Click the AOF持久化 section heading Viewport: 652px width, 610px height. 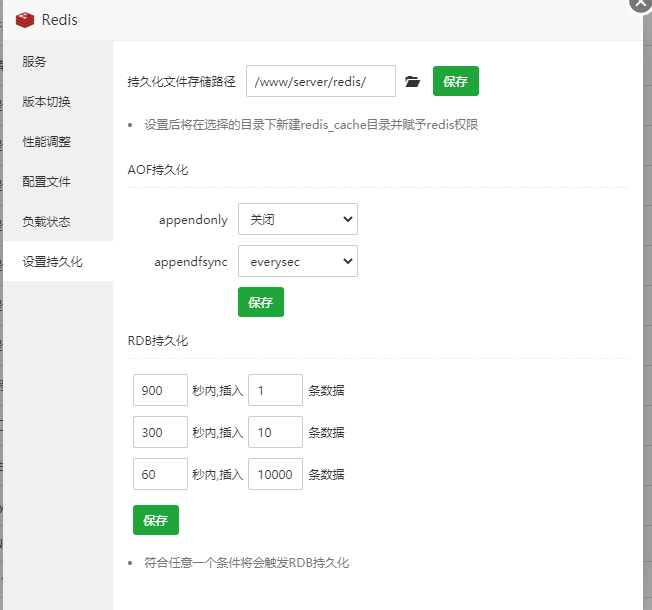point(158,170)
